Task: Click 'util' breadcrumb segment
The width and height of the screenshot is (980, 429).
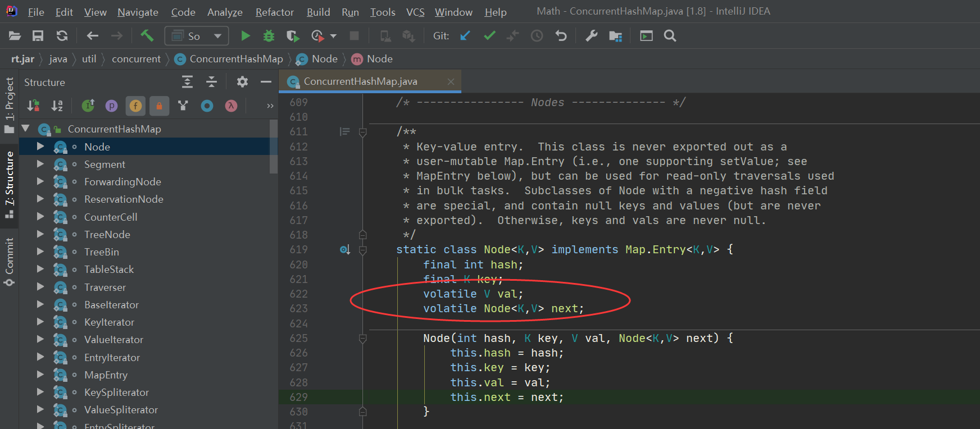Action: 89,59
